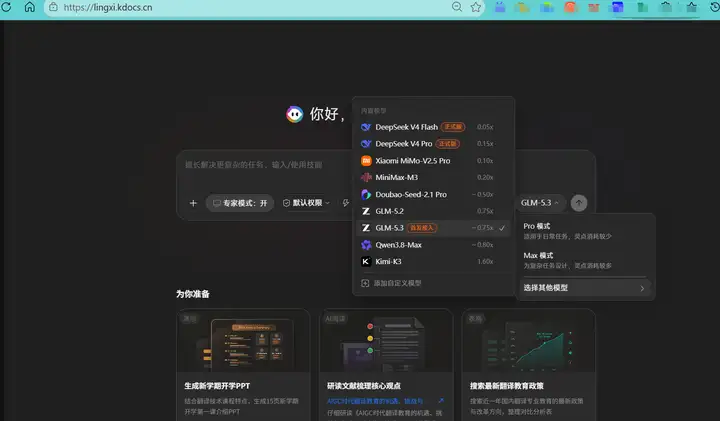Select DeepSeek V4 Pro model

[433, 144]
